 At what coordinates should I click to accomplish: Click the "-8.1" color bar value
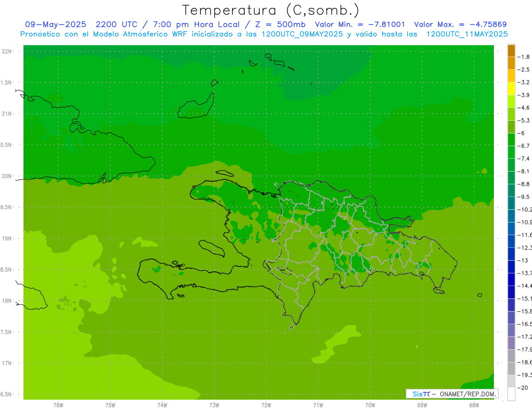pos(524,172)
